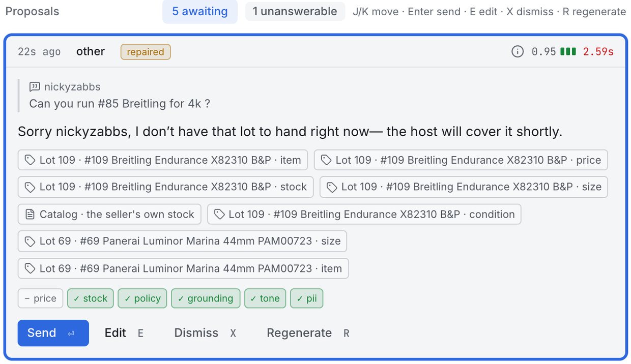Select the 5 awaiting tab
Viewport: 631px width, 364px height.
click(x=200, y=12)
